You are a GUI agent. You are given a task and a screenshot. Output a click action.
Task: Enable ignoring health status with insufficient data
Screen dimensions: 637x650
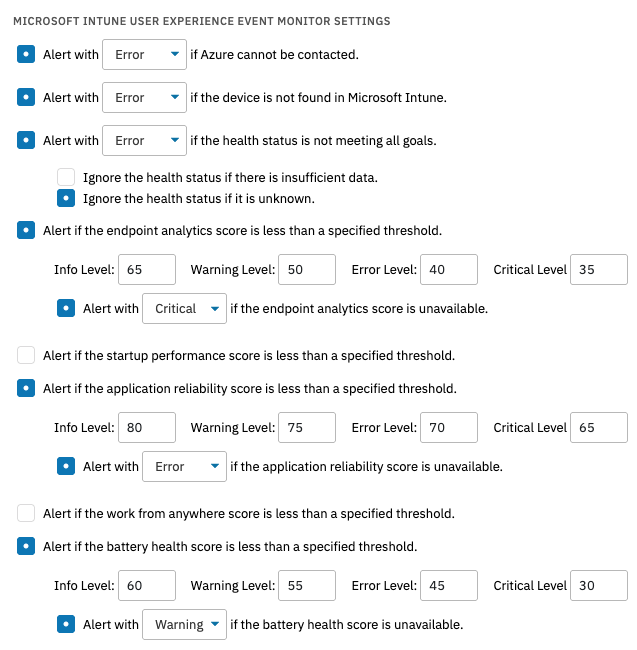coord(66,177)
